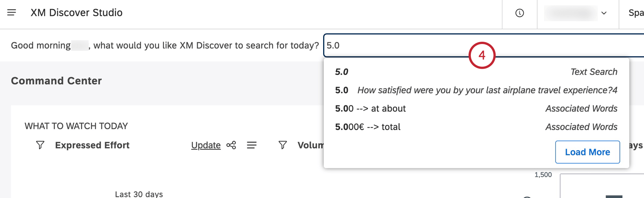Click the Update link on Expressed Effort

(206, 145)
